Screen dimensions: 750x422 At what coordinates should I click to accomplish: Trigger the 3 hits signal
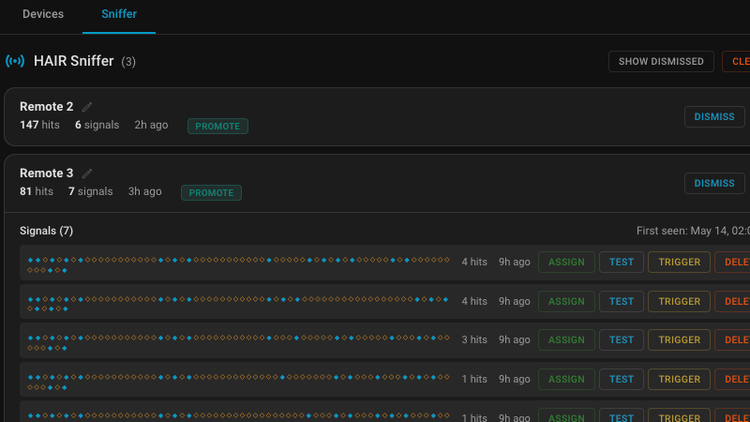(x=679, y=340)
